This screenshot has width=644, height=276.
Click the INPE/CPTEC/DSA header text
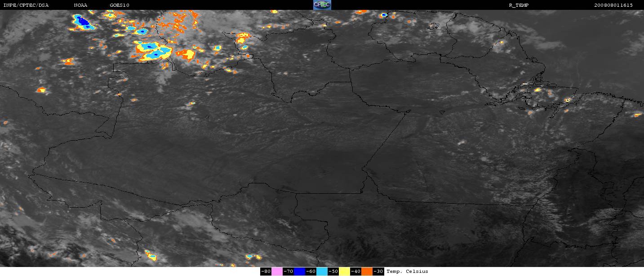pyautogui.click(x=26, y=5)
